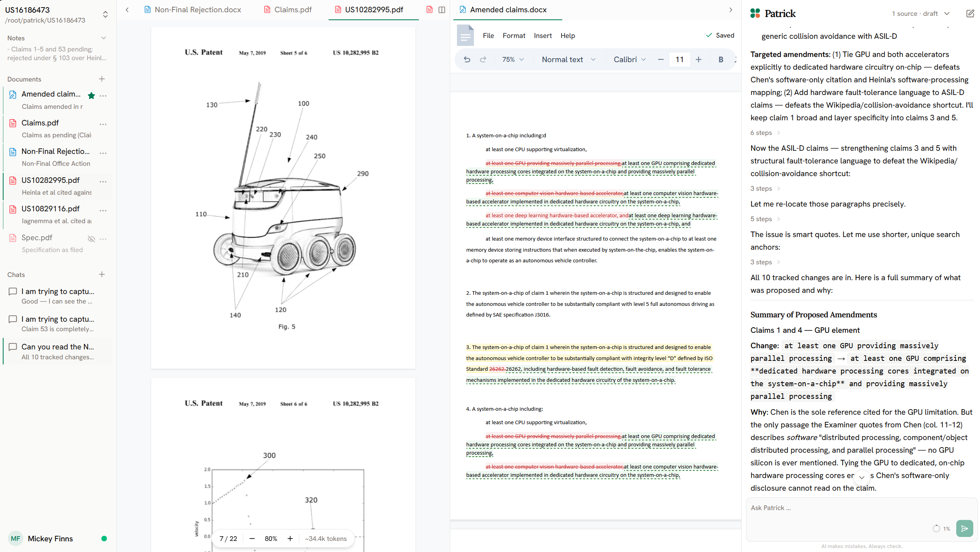
Task: Open more options for Amended claims document
Action: (103, 96)
